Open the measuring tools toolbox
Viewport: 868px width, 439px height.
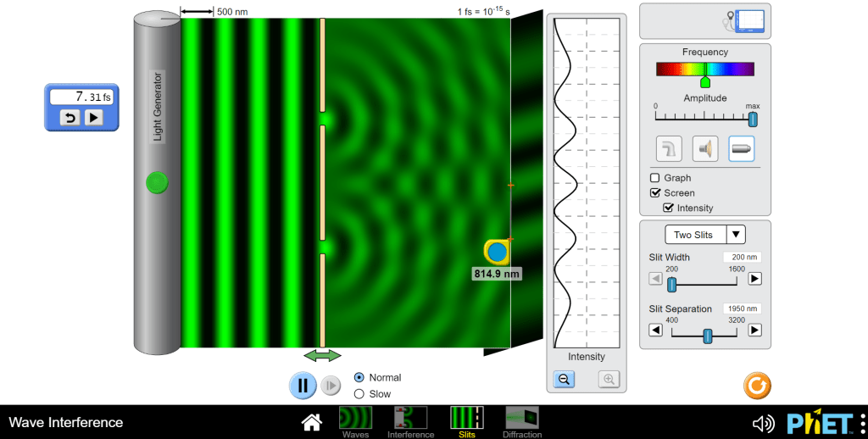click(746, 21)
